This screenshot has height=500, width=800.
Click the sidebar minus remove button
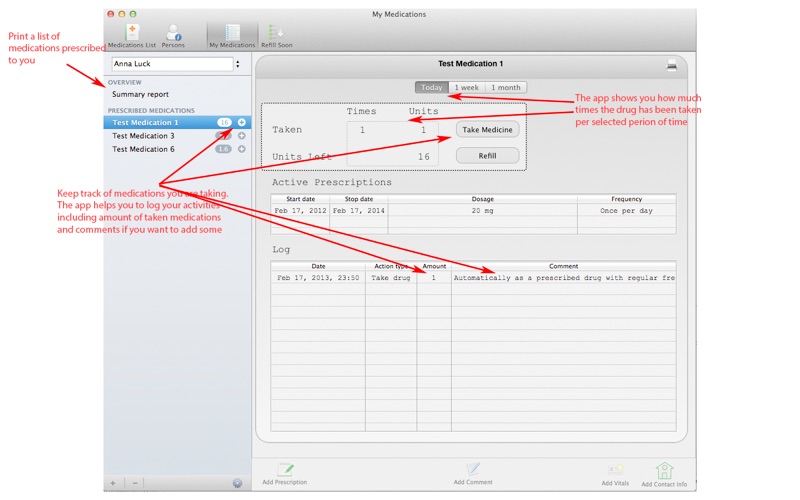pos(135,483)
